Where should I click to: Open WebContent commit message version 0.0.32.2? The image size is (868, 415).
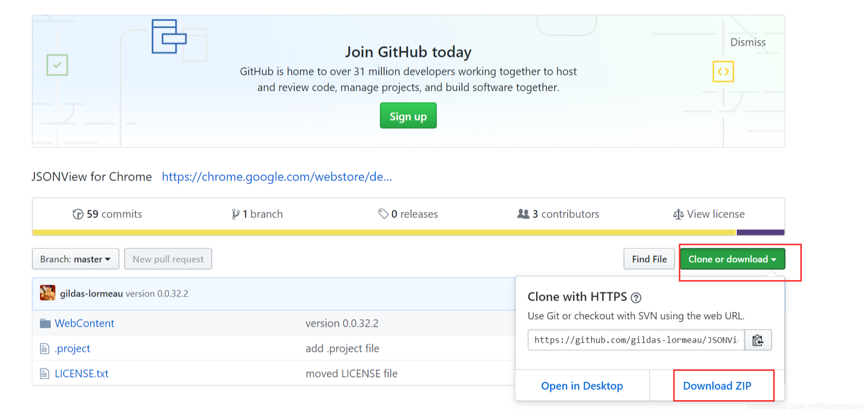pos(342,324)
